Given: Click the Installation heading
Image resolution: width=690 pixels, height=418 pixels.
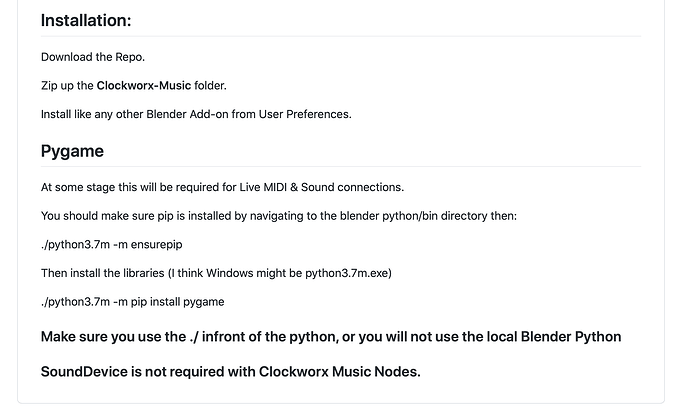Looking at the screenshot, I should pyautogui.click(x=86, y=21).
